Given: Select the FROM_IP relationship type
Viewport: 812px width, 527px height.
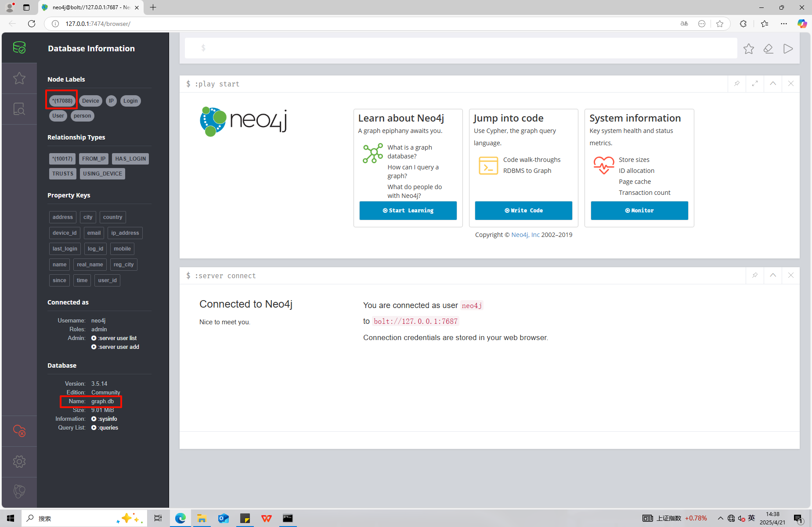Looking at the screenshot, I should pos(94,159).
